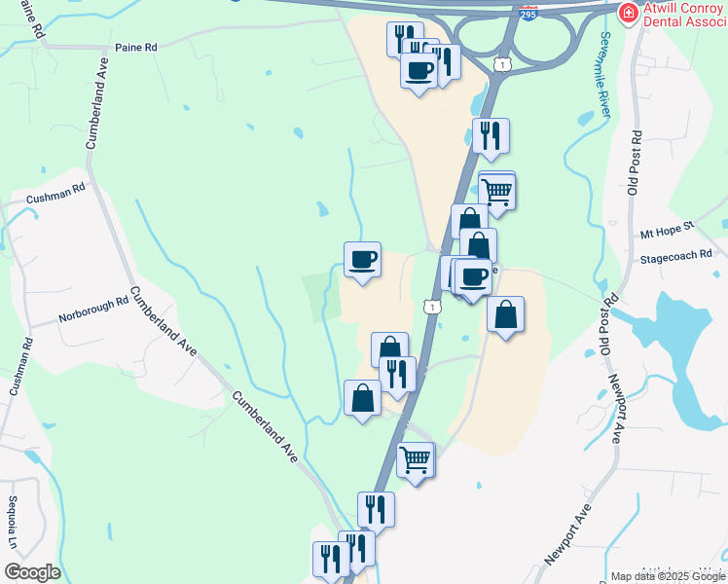Click the Sevenmile River label
This screenshot has height=584, width=728.
pyautogui.click(x=604, y=74)
